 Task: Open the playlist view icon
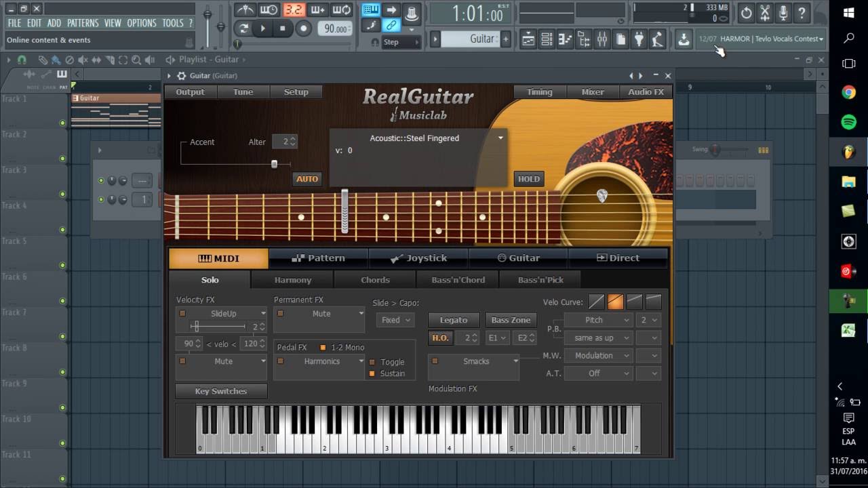tap(528, 39)
